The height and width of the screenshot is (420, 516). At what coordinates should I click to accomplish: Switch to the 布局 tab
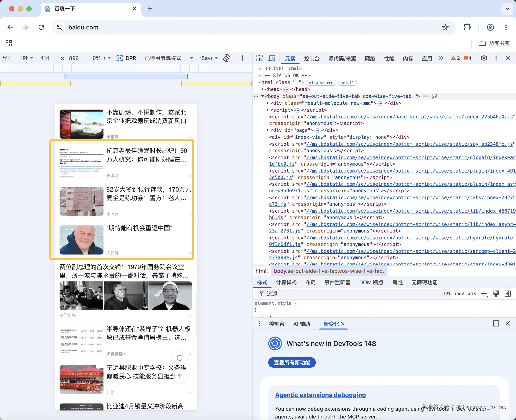point(310,282)
